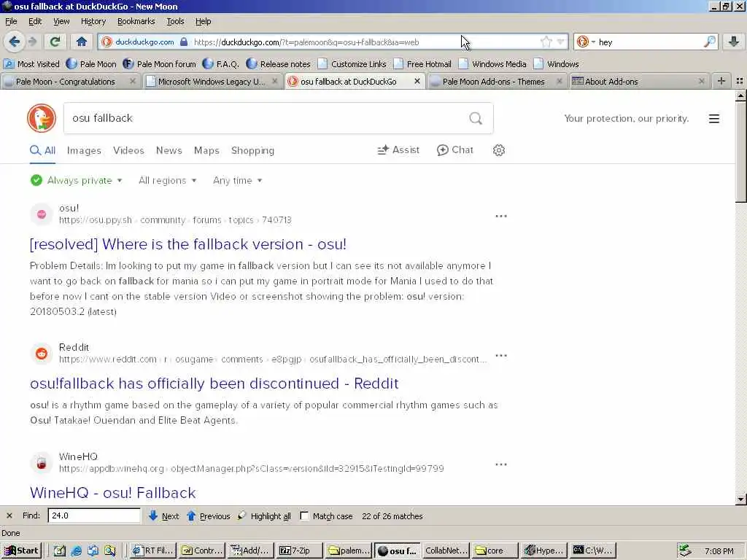Screen dimensions: 747x560
Task: Open the DuckDuckGo hamburger menu
Action: [713, 119]
